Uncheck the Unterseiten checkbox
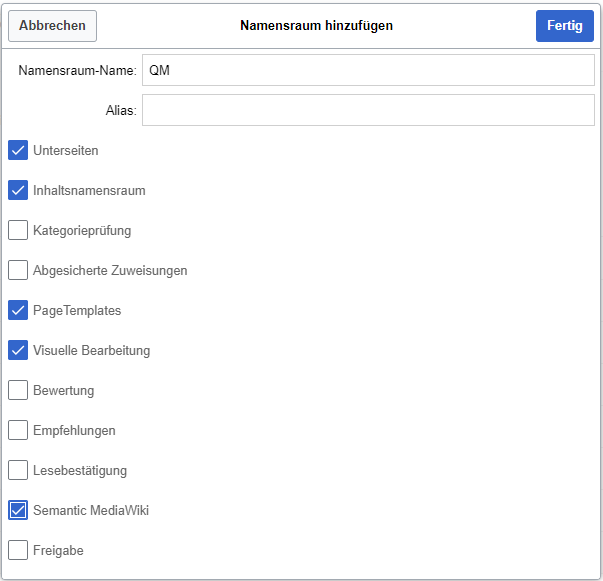 (x=18, y=150)
